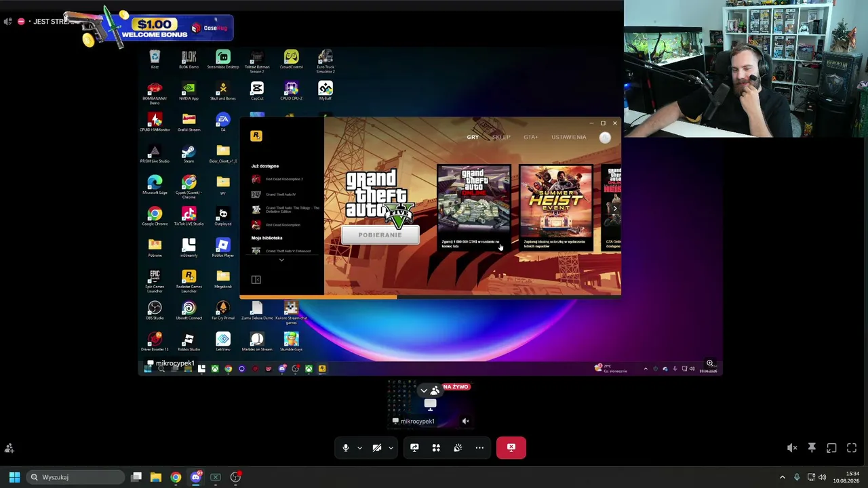
Task: Open the EA app desktop shortcut
Action: point(223,122)
